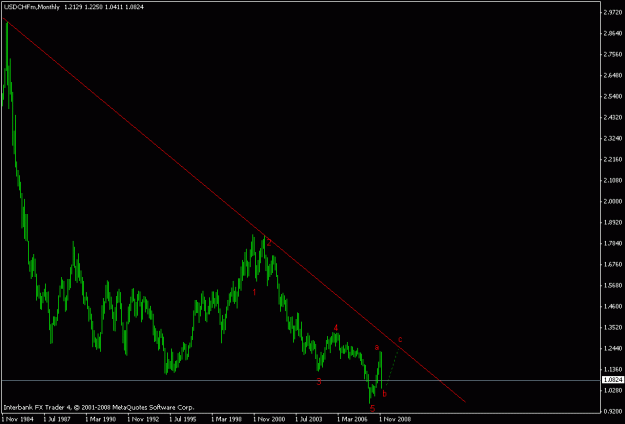The width and height of the screenshot is (625, 424).
Task: Click the 1 Nov 1984 date label
Action: click(17, 419)
